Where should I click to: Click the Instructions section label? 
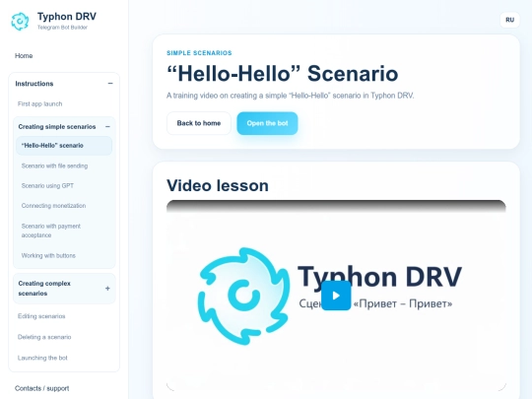point(34,84)
